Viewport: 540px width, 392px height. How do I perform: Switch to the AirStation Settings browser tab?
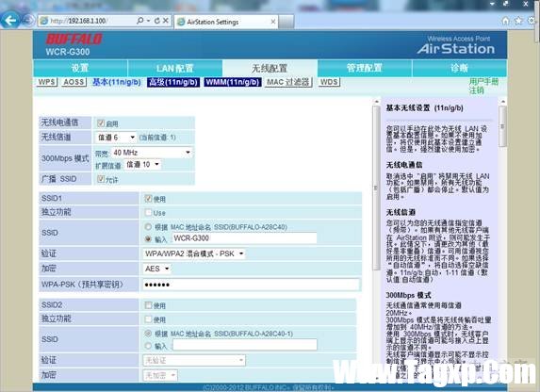click(x=226, y=22)
